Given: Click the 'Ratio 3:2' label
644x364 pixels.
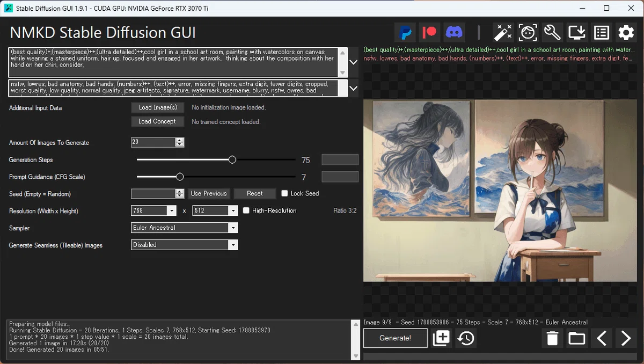Looking at the screenshot, I should tap(345, 211).
